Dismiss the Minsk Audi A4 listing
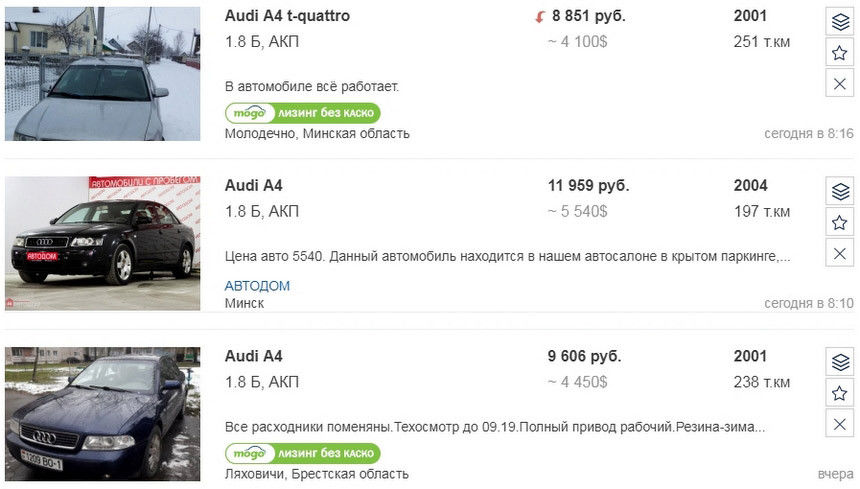860x489 pixels. coord(840,253)
